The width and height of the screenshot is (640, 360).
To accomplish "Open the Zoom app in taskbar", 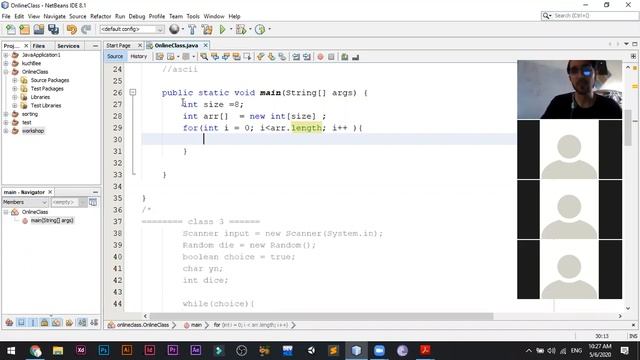I will [x=379, y=350].
